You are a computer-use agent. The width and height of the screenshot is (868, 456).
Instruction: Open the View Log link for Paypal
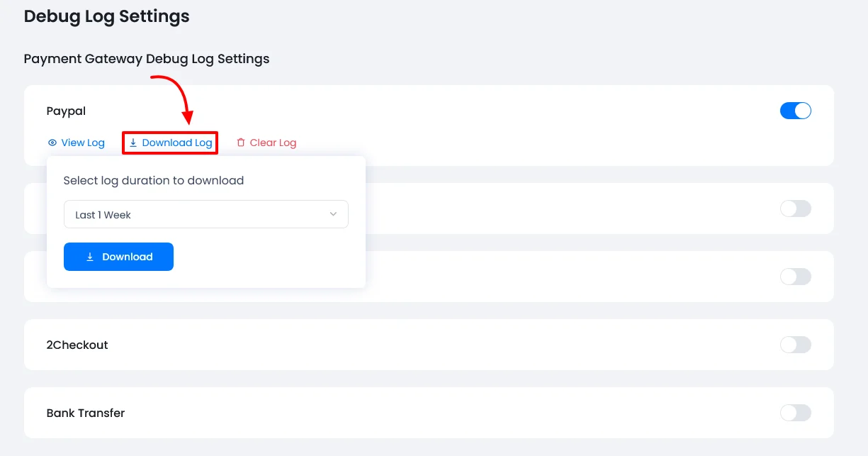tap(82, 143)
